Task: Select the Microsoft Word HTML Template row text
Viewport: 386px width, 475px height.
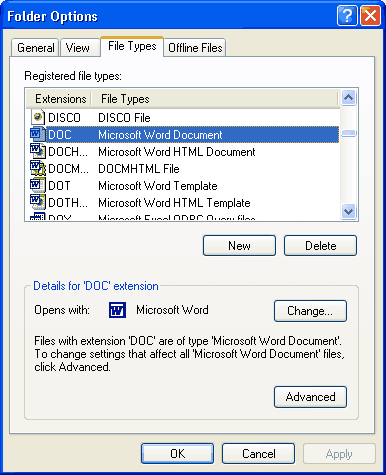Action: (174, 203)
